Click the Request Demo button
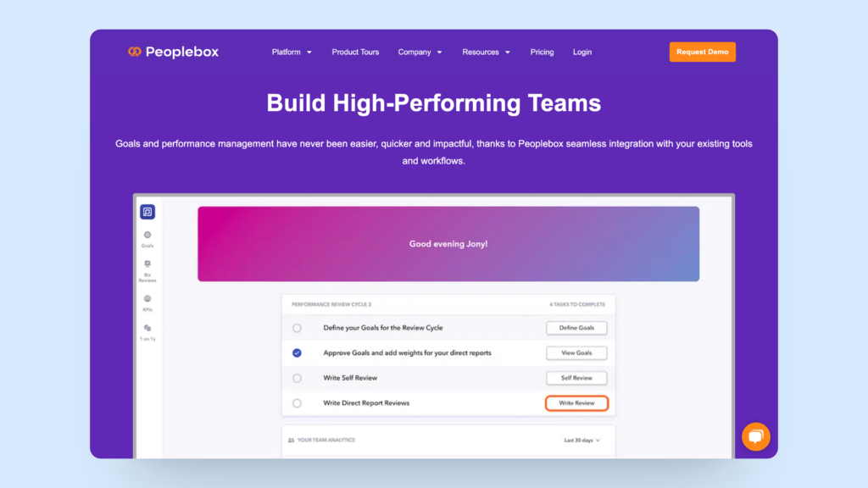The image size is (868, 488). [x=702, y=52]
